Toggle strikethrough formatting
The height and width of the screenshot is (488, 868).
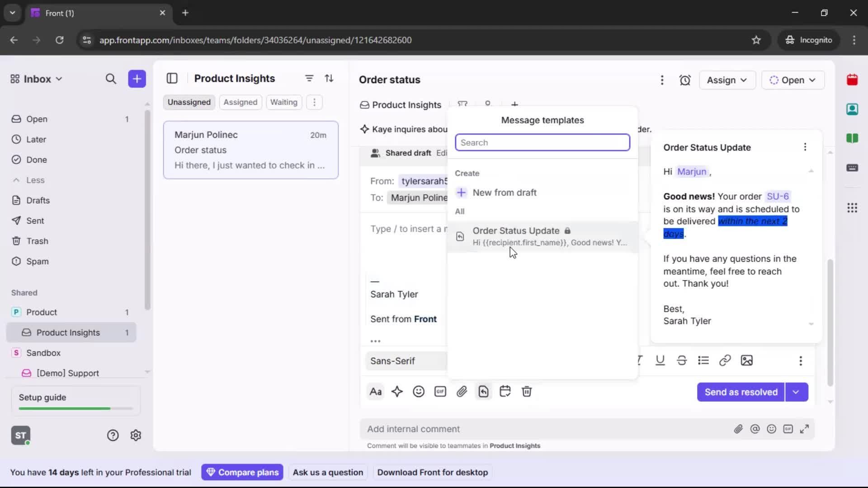point(682,360)
